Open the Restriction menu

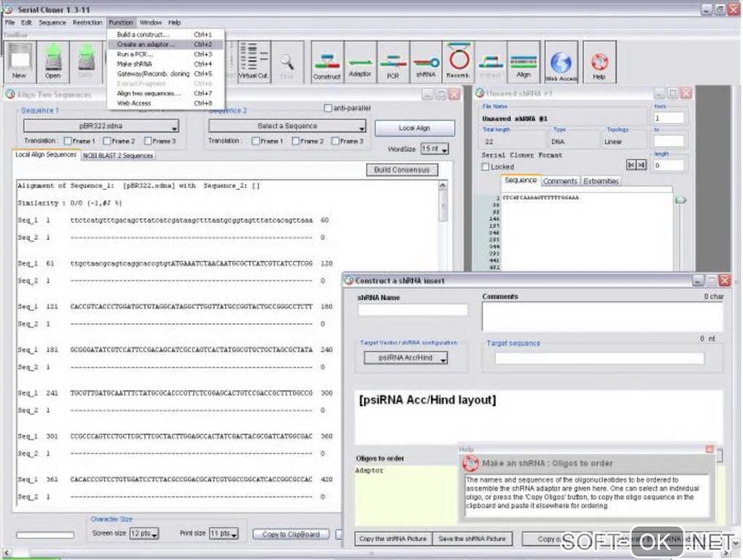tap(87, 23)
